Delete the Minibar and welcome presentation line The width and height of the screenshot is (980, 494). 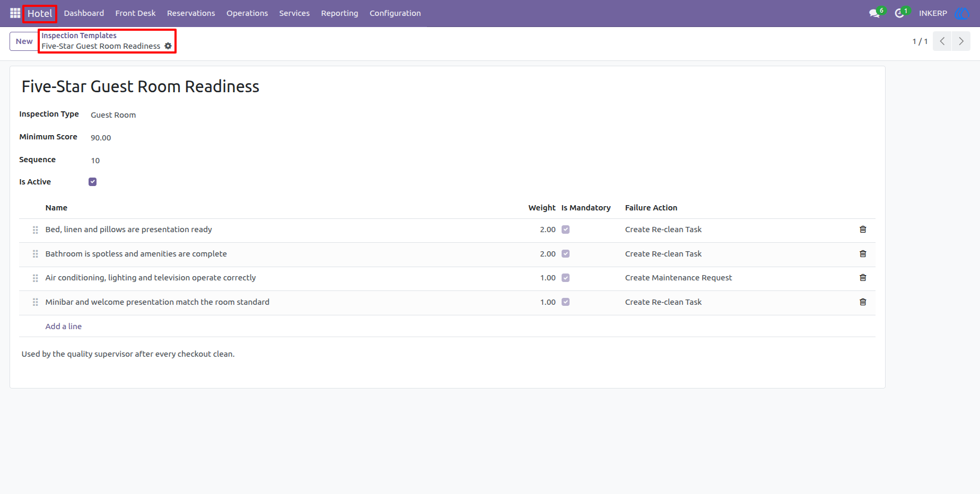[x=863, y=302]
